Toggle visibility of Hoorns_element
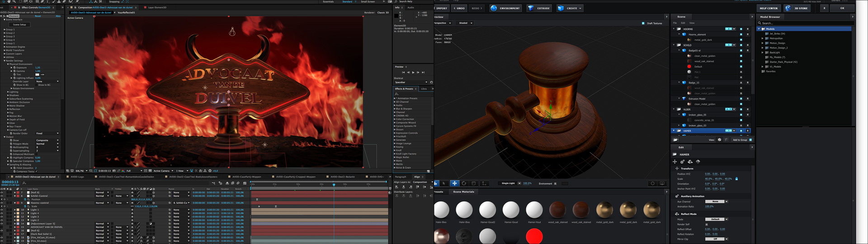Viewport: 868px width, 244px height. [741, 34]
